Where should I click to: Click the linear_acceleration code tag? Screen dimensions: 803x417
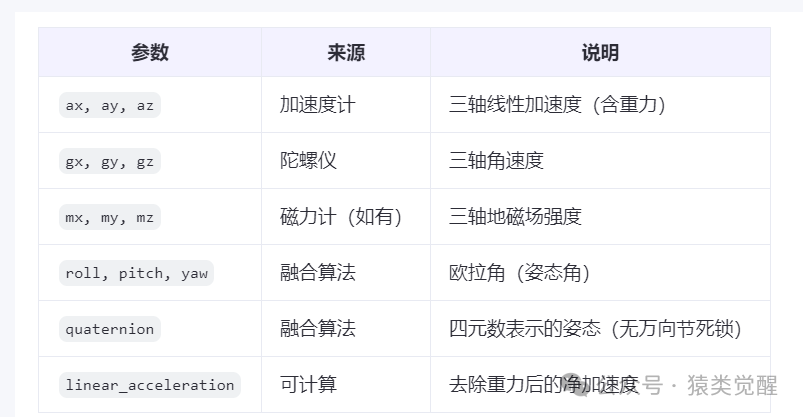tap(150, 385)
